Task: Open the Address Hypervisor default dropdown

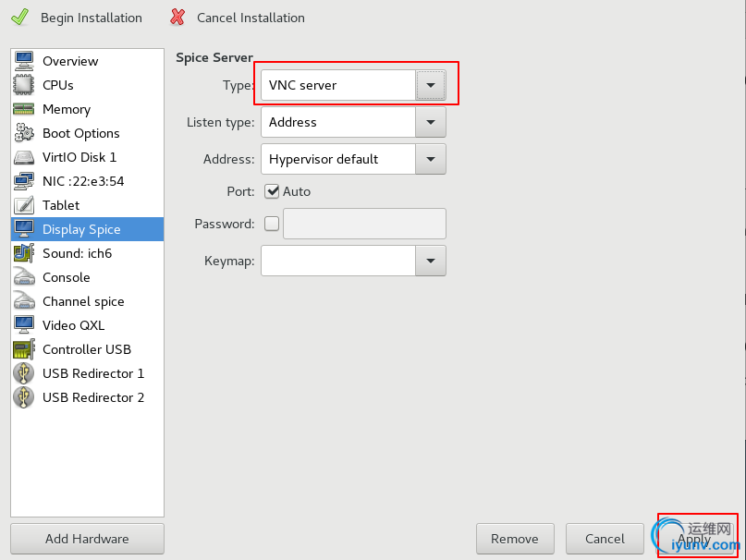Action: click(430, 159)
